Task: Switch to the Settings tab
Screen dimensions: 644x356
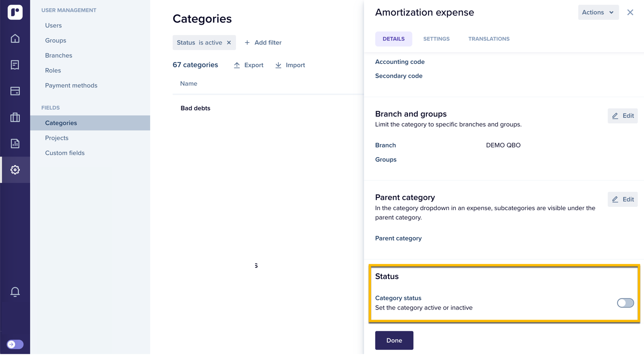Action: [x=436, y=39]
